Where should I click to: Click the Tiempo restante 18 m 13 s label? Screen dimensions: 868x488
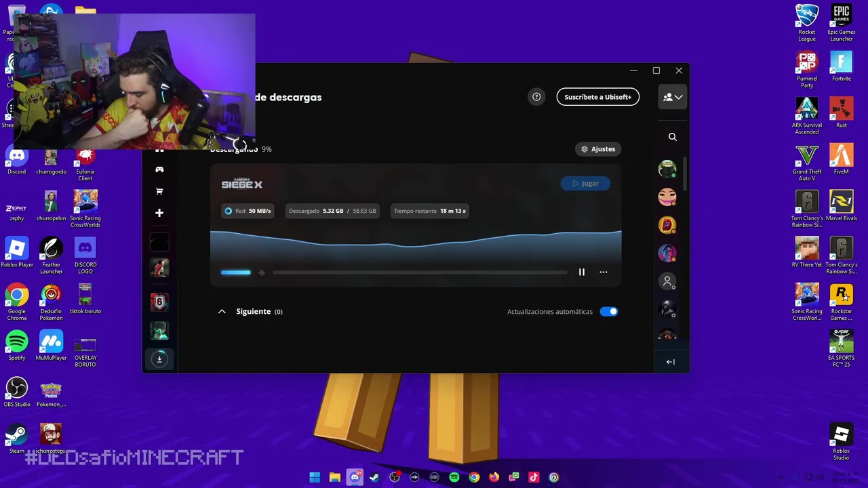[x=430, y=211]
